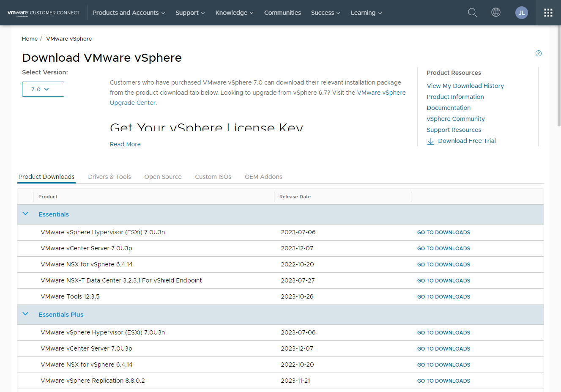Switch to the Custom ISOs tab
The width and height of the screenshot is (561, 392).
(x=213, y=177)
